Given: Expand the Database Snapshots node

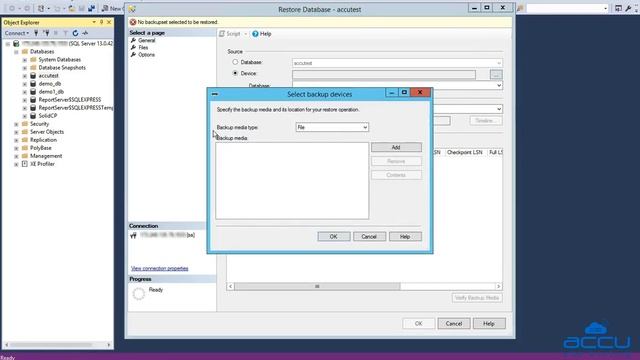Looking at the screenshot, I should point(24,68).
